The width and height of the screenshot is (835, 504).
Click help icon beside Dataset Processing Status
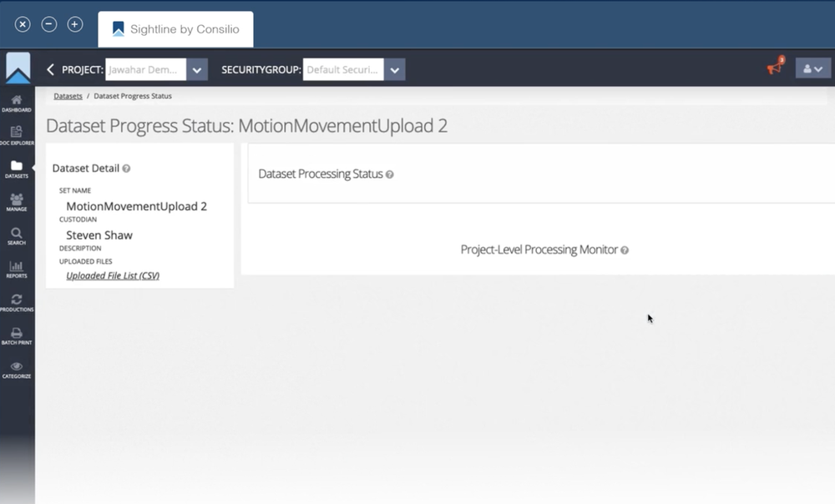point(390,175)
